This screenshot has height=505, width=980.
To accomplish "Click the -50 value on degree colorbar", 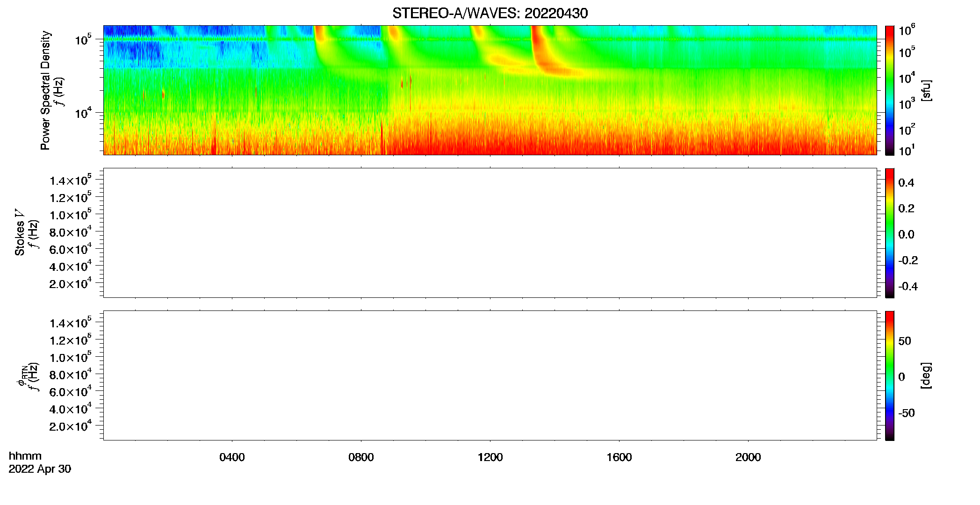I will pos(907,413).
